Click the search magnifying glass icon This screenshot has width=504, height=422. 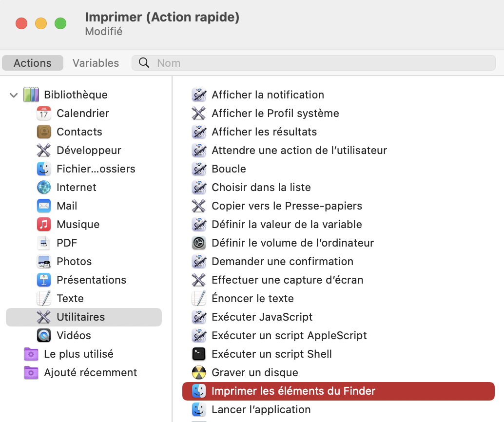click(x=144, y=63)
